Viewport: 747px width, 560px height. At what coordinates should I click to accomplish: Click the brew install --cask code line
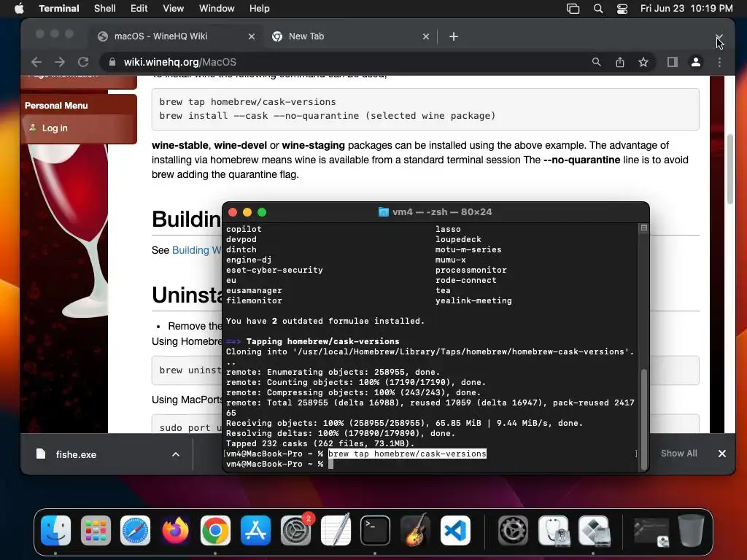pyautogui.click(x=328, y=116)
